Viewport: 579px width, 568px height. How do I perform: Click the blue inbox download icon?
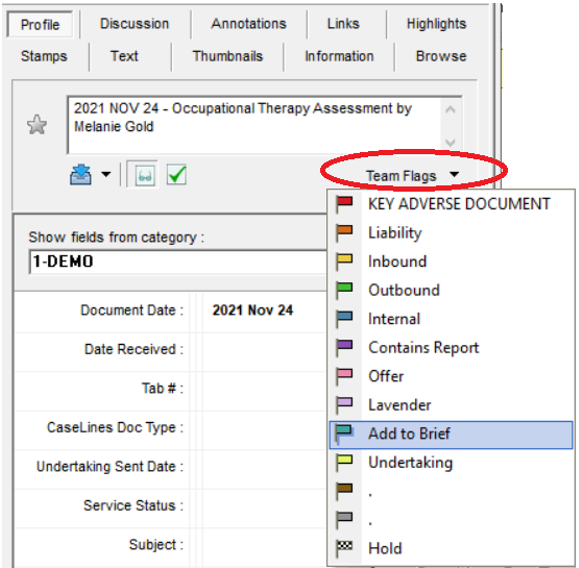click(x=80, y=175)
